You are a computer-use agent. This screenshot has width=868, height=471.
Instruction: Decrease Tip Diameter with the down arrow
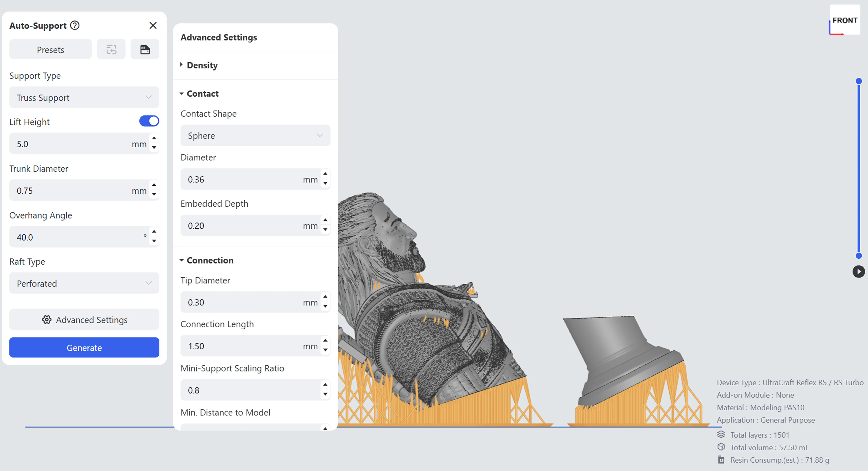coord(325,306)
